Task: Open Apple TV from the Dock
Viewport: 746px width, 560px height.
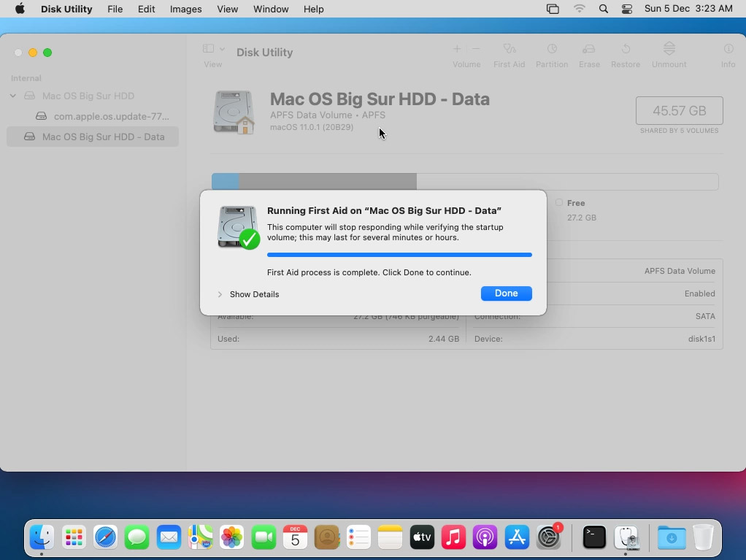Action: click(422, 537)
